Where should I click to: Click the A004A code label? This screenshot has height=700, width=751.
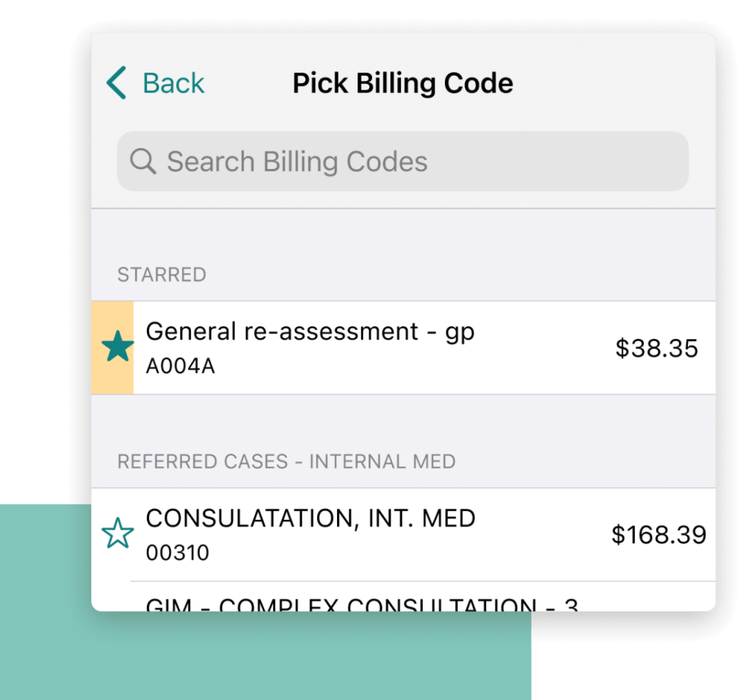click(180, 366)
